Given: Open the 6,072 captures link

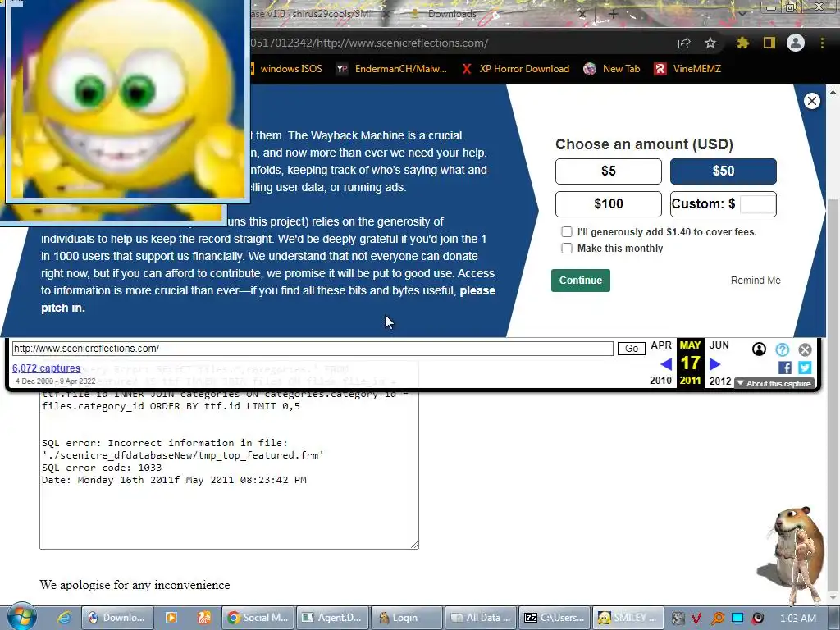Looking at the screenshot, I should [46, 368].
